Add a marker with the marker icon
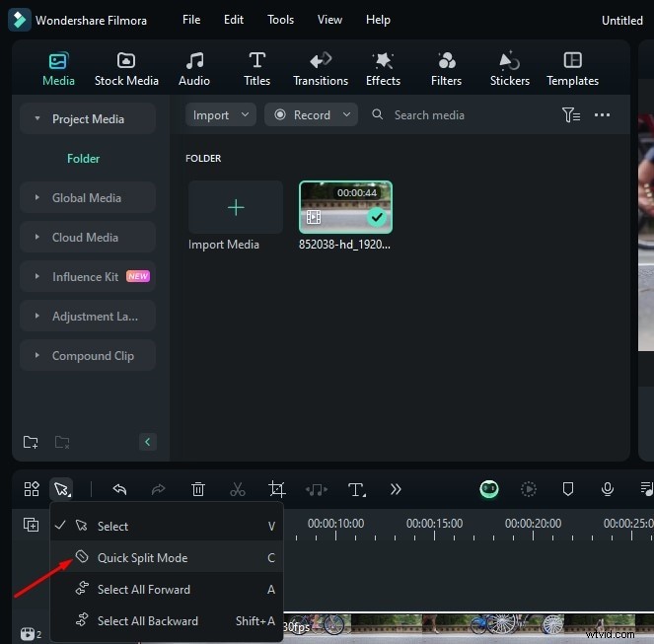 point(567,489)
